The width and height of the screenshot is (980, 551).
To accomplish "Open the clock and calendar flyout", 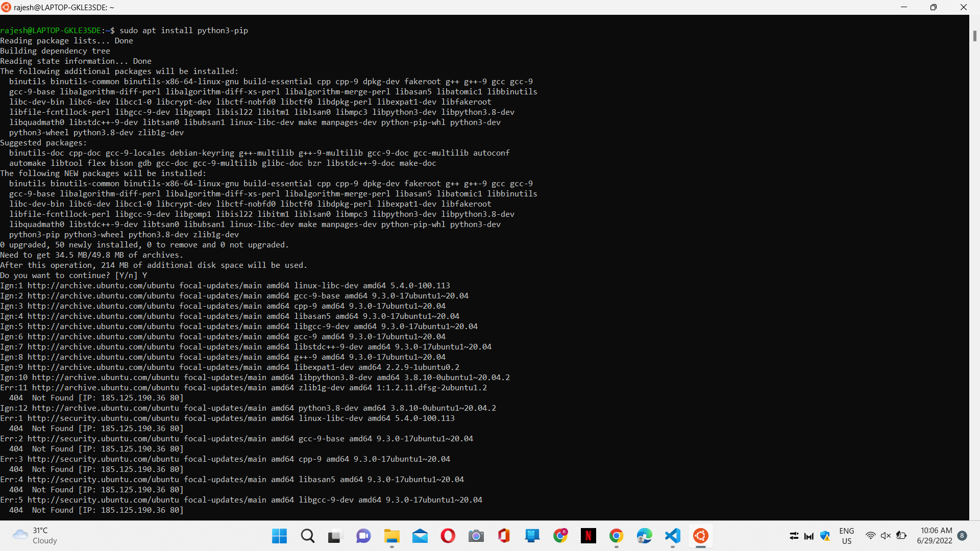I will pyautogui.click(x=936, y=536).
